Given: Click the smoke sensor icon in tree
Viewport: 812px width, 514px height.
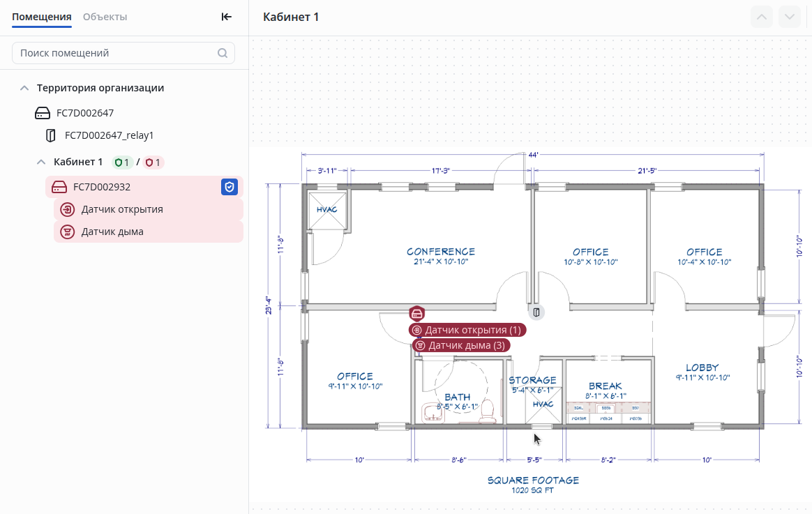Looking at the screenshot, I should coord(67,232).
